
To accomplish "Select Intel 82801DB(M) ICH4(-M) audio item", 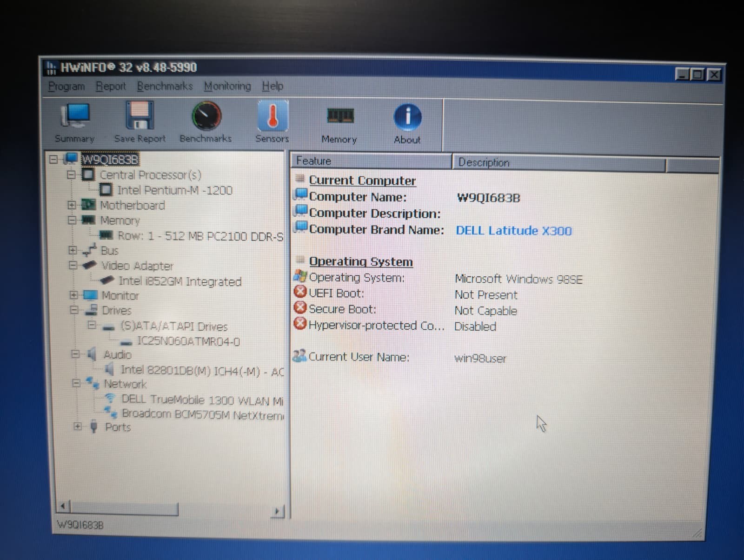I will click(202, 371).
